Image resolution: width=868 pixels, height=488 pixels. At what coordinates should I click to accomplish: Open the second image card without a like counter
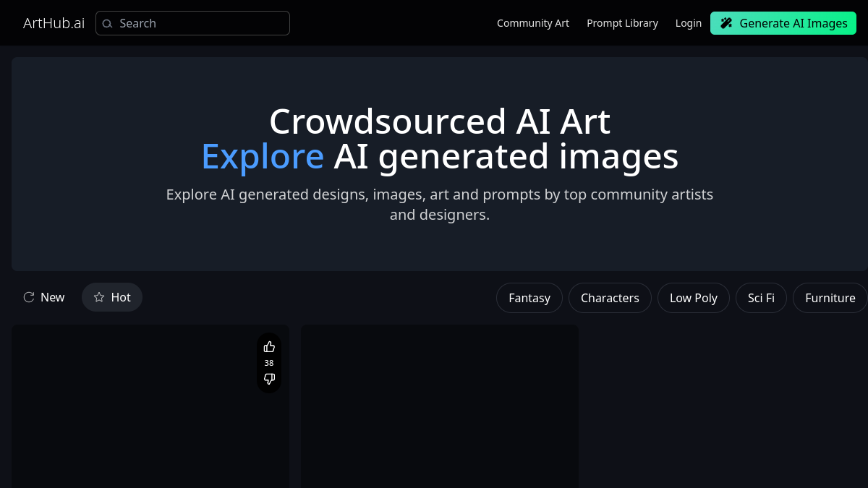click(440, 406)
